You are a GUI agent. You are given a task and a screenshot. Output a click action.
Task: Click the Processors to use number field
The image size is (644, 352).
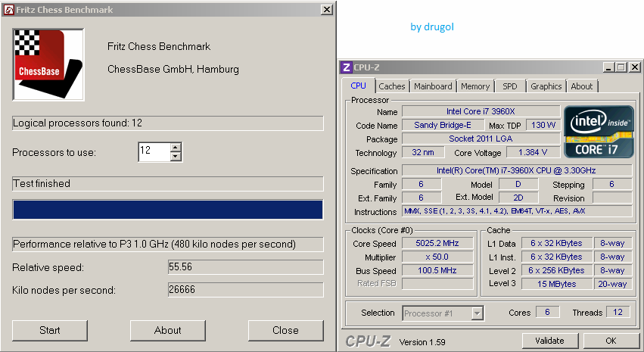pyautogui.click(x=154, y=151)
